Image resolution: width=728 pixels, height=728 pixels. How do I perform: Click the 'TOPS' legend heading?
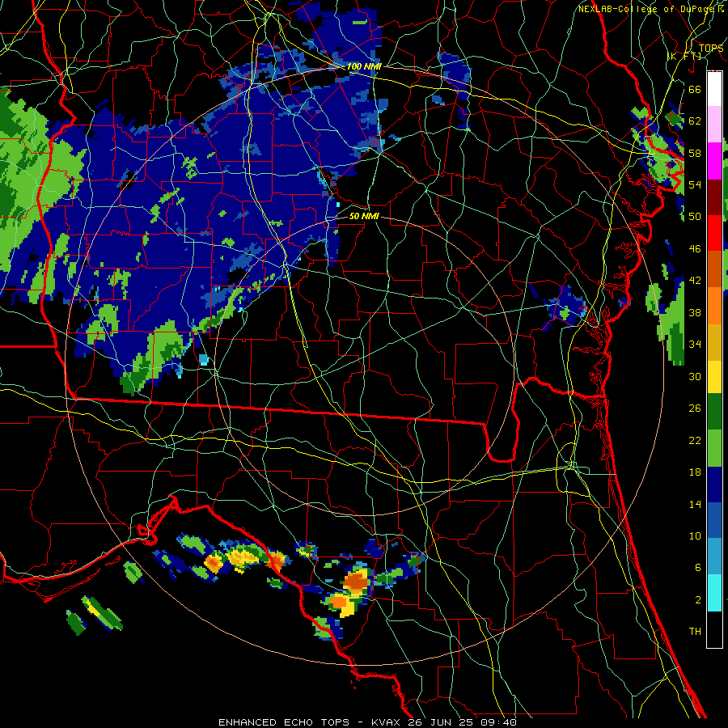coord(711,48)
